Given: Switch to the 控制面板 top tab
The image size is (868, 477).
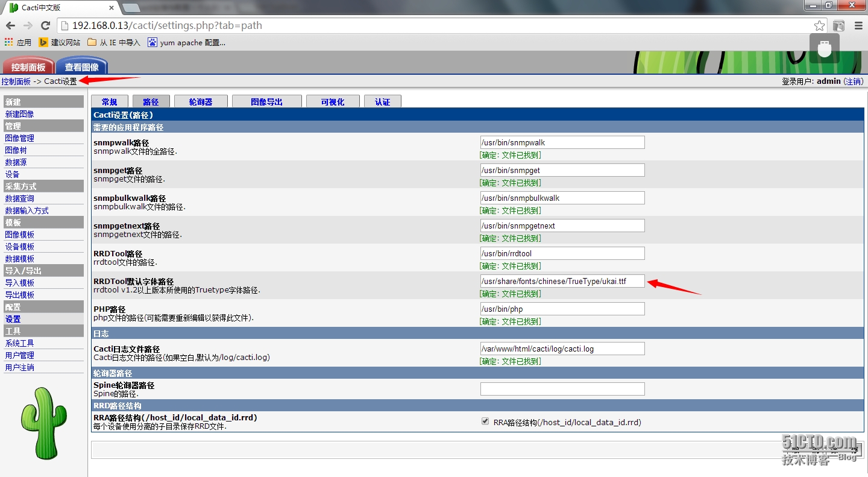Looking at the screenshot, I should 28,66.
